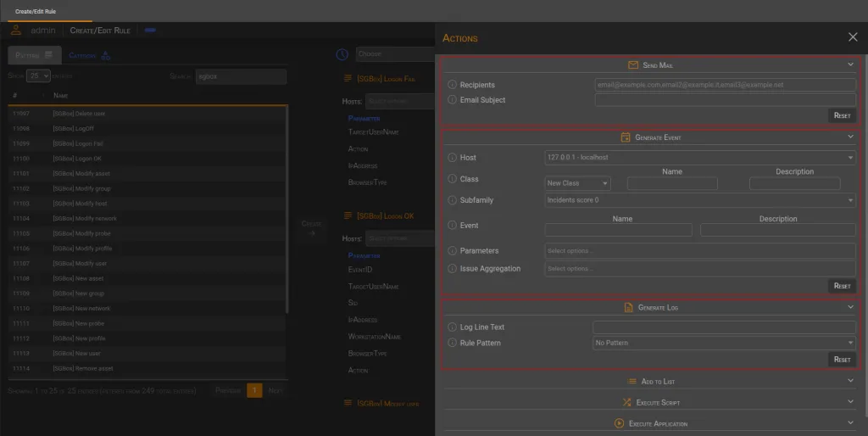Collapse the Generate Log section chevron
This screenshot has height=436, width=868.
pos(851,307)
